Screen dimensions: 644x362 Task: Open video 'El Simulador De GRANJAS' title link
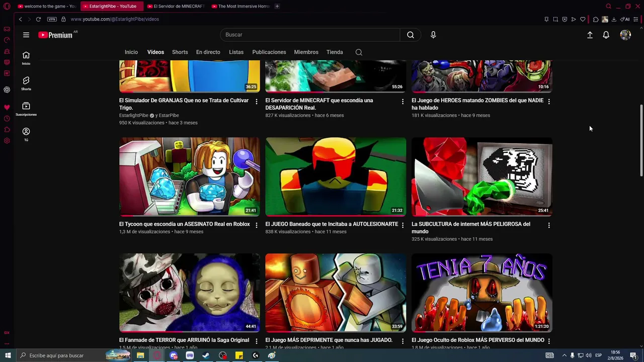pos(184,104)
